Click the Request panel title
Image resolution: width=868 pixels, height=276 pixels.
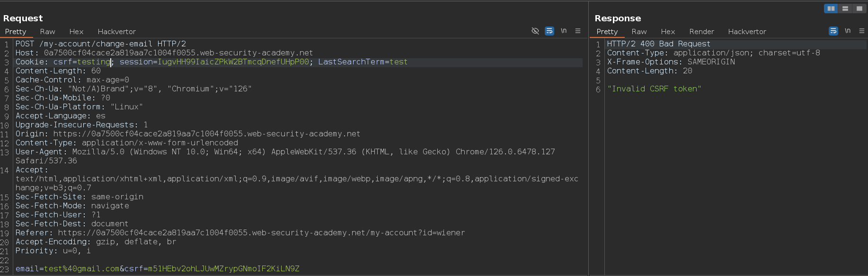click(x=23, y=18)
